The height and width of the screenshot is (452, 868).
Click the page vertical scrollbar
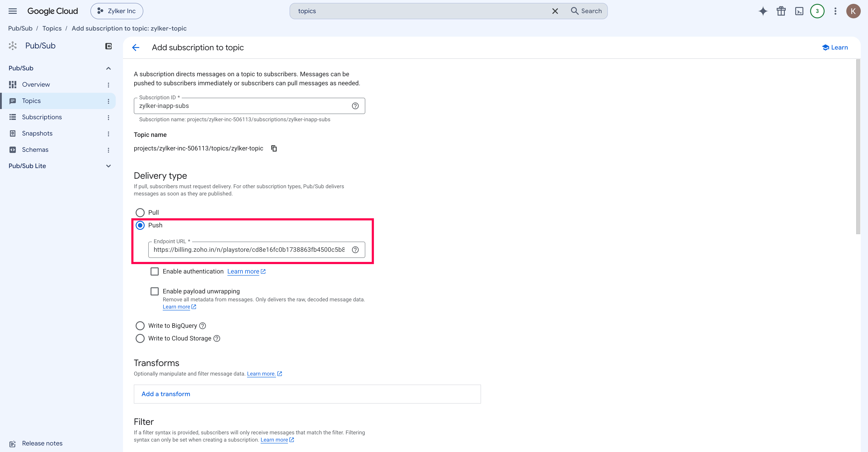tap(858, 147)
